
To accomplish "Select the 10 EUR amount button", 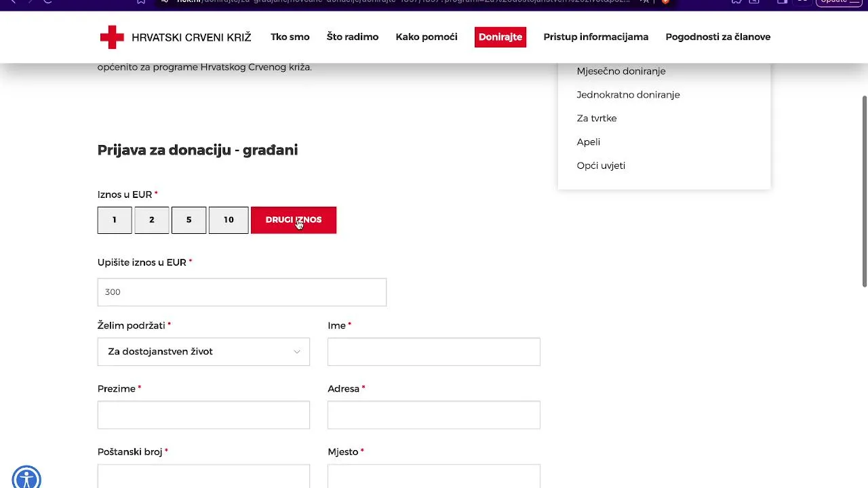I will coord(229,220).
